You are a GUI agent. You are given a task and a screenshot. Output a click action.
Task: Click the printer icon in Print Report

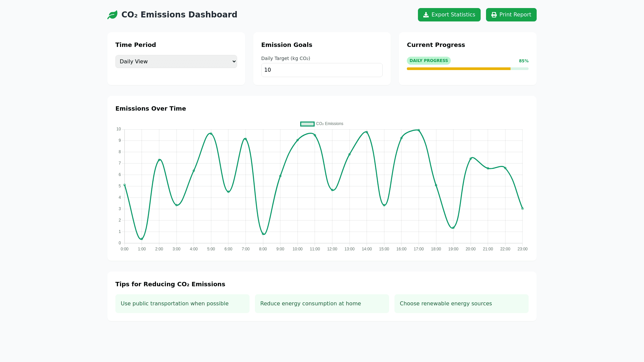tap(494, 15)
